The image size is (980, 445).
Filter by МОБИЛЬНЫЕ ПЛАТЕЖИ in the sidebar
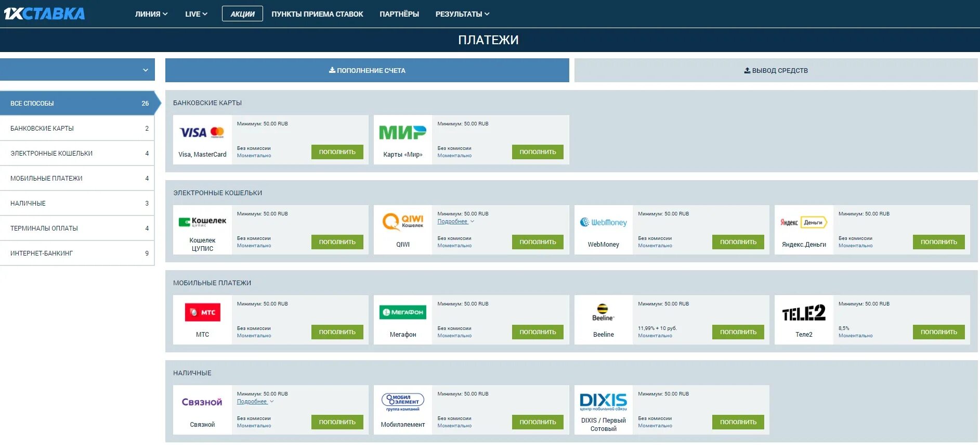click(x=77, y=178)
